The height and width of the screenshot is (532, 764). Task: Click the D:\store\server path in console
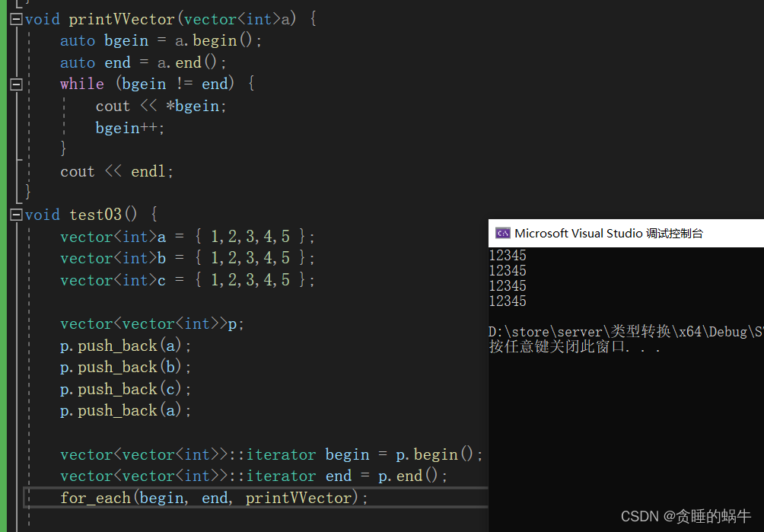pos(626,332)
